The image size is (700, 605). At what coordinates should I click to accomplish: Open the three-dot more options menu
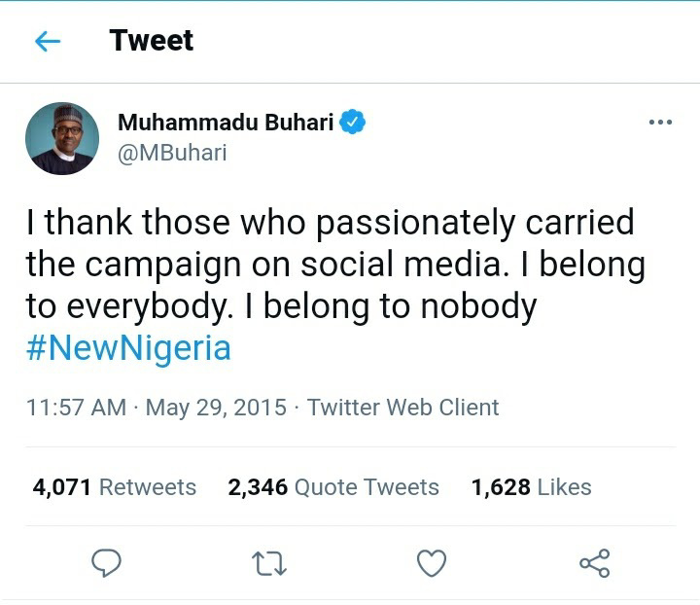tap(660, 122)
